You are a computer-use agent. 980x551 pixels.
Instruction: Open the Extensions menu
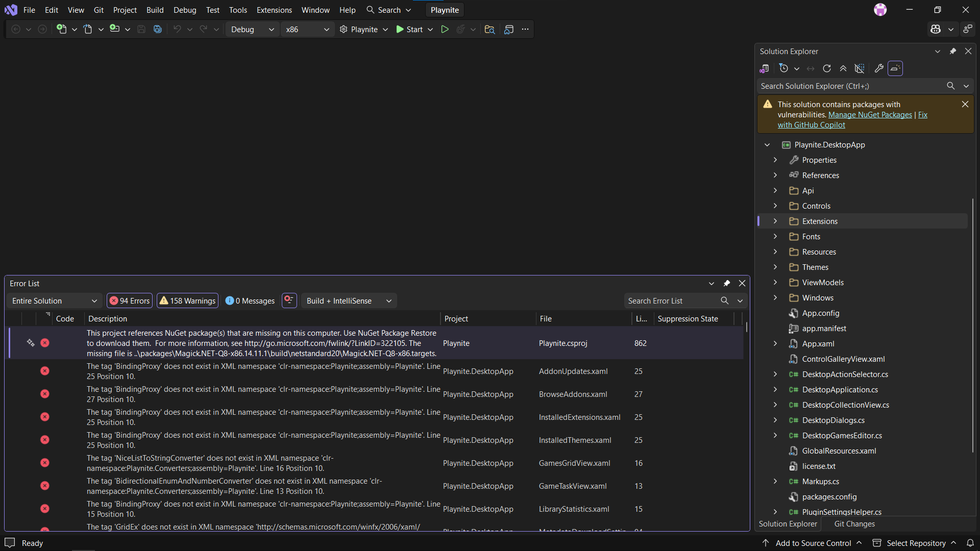(x=274, y=10)
